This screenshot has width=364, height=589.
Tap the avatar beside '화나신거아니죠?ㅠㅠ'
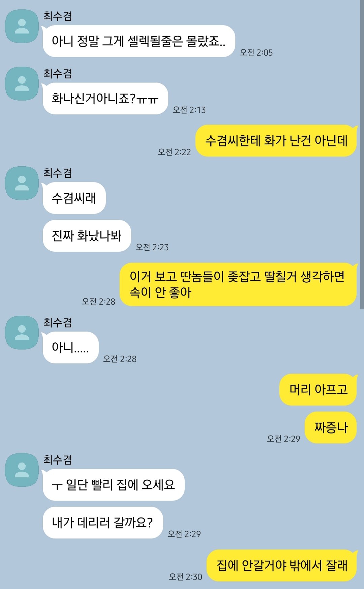[22, 84]
